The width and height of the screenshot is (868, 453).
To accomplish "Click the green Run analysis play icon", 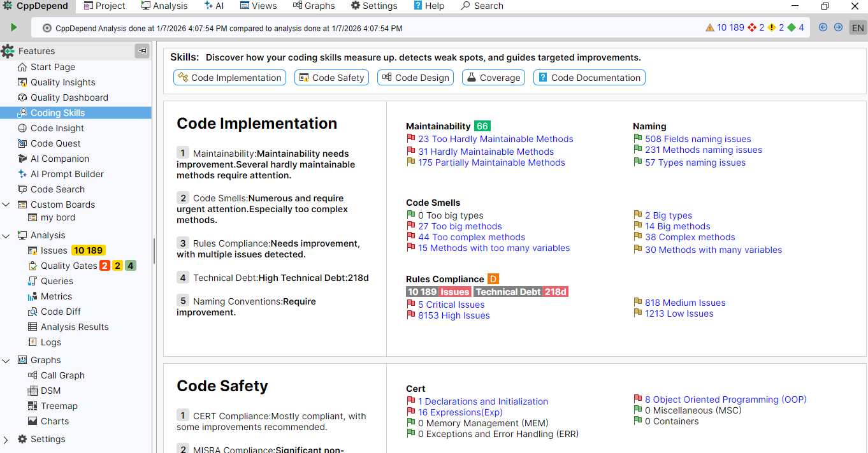I will point(13,27).
